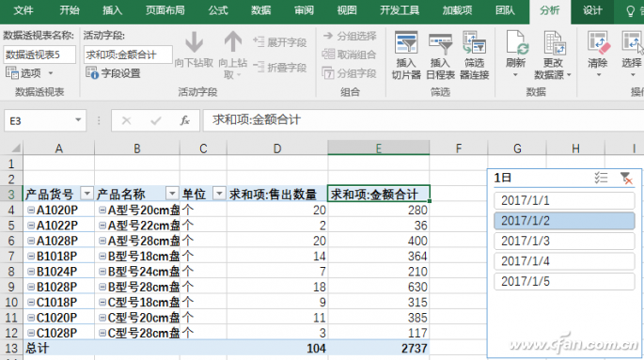The width and height of the screenshot is (644, 360).
Task: Click the Clear (清除) icon
Action: pos(598,42)
